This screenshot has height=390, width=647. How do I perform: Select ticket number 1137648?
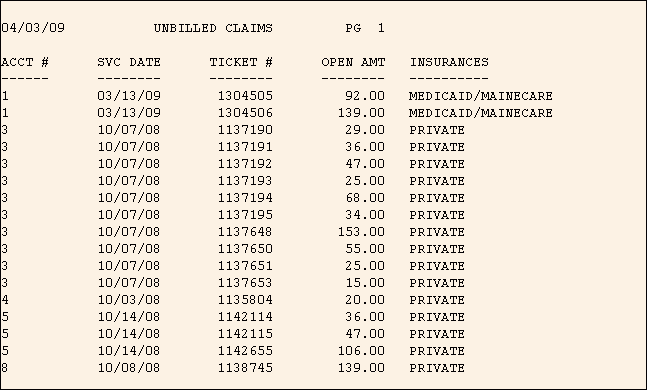click(x=245, y=232)
